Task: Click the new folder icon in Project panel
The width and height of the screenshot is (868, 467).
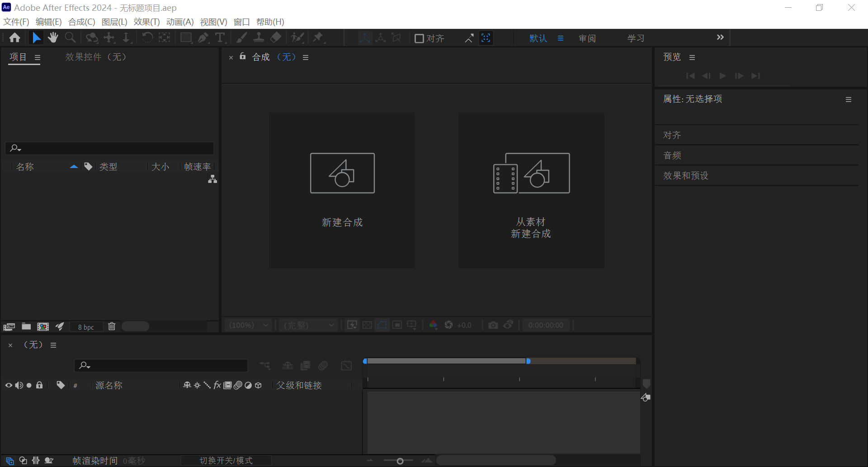Action: [x=26, y=327]
